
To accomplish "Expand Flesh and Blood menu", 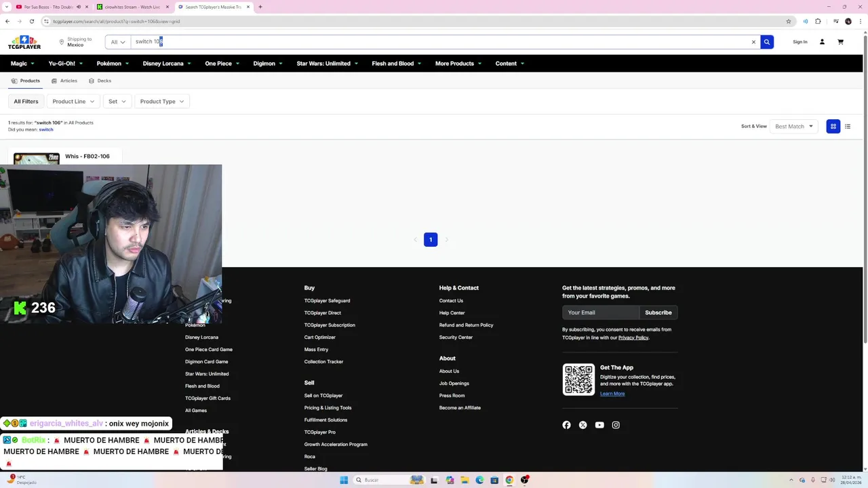I will click(397, 64).
